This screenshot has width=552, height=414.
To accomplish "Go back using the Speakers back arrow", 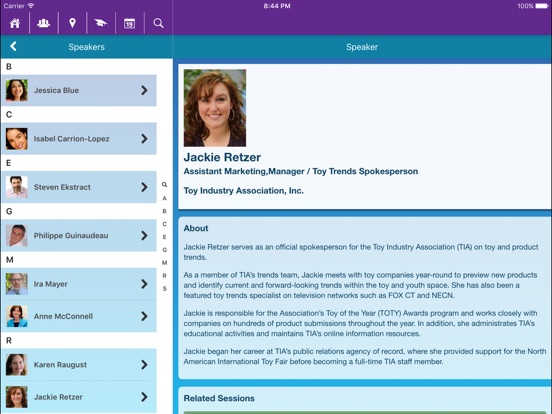I will pos(13,46).
